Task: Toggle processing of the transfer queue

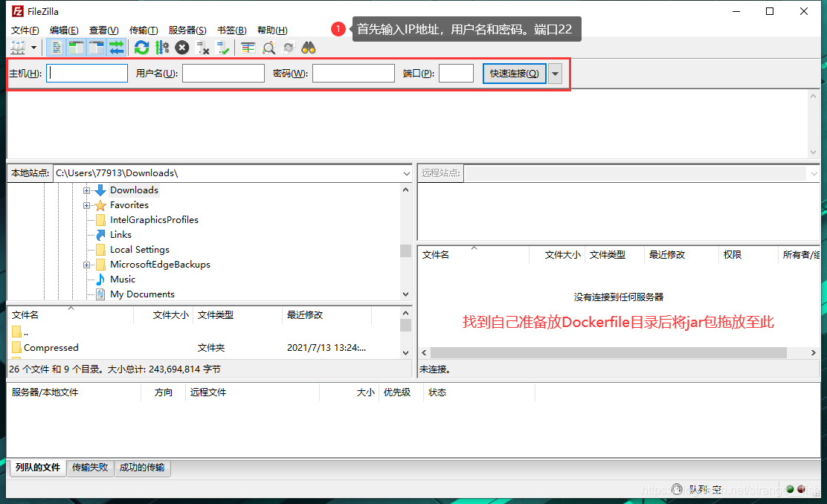Action: [162, 48]
